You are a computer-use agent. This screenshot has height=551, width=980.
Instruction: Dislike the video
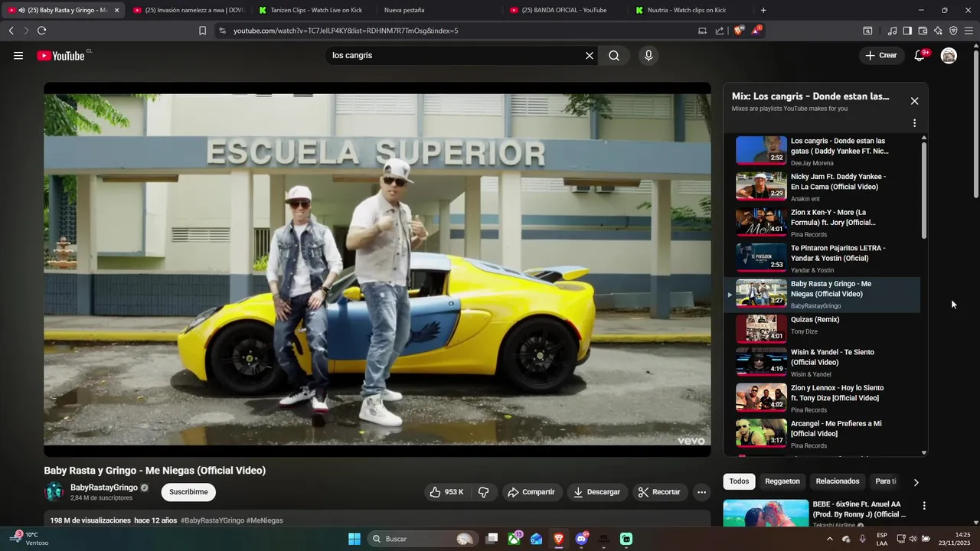(x=484, y=492)
